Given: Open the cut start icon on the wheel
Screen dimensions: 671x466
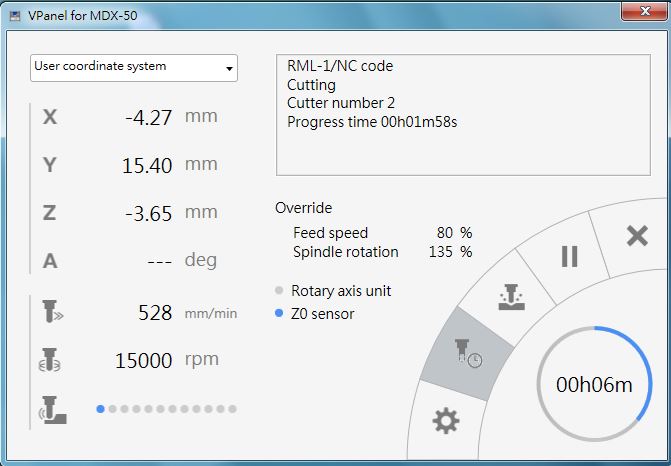Looking at the screenshot, I should tap(511, 297).
